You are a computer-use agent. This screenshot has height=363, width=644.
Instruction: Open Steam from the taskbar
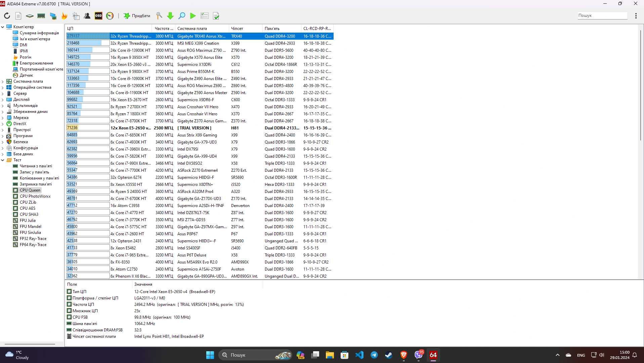[x=389, y=355]
